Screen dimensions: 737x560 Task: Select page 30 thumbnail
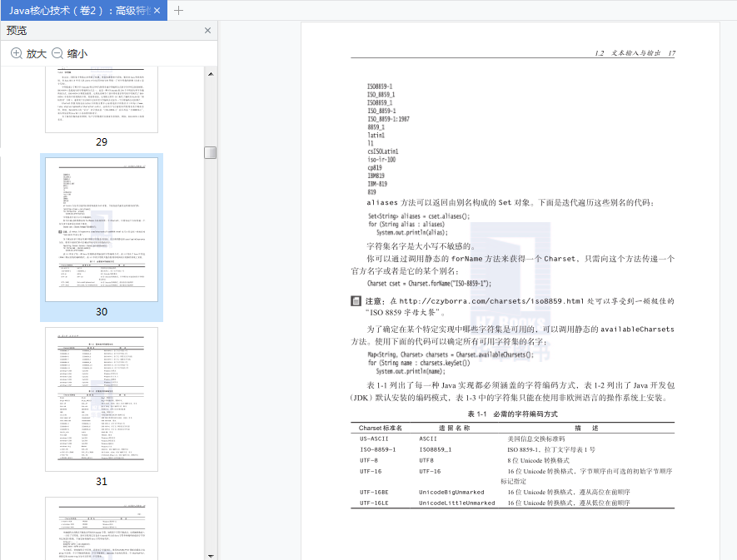[x=102, y=230]
